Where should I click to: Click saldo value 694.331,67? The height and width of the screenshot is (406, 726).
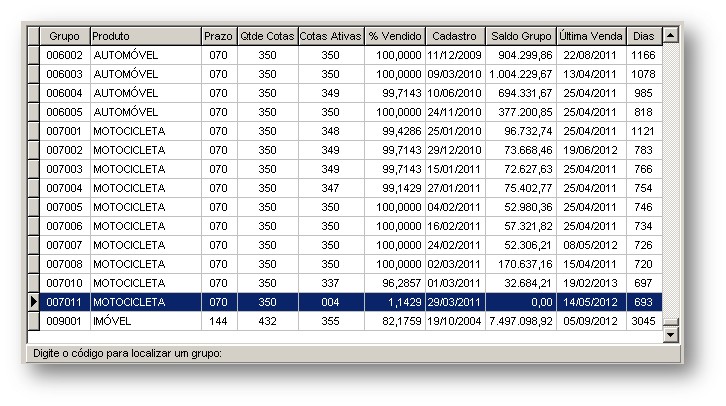521,93
